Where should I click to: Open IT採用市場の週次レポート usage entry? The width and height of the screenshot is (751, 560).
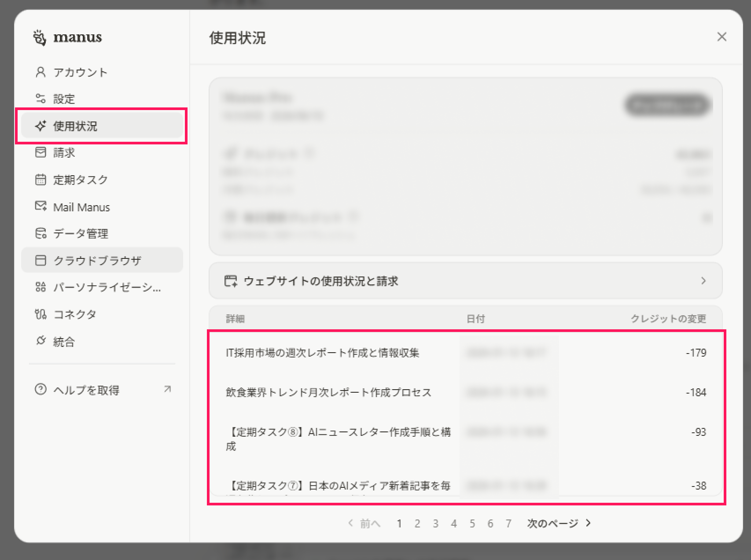tap(322, 353)
